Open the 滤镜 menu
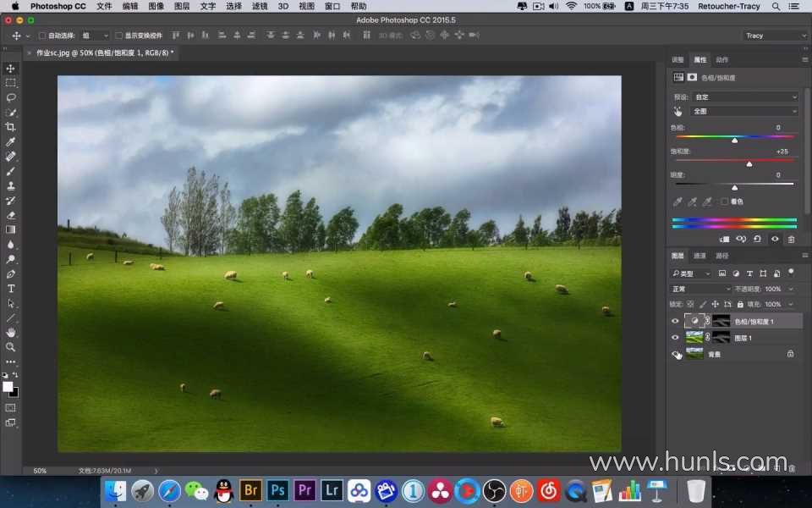Image resolution: width=812 pixels, height=508 pixels. click(260, 6)
